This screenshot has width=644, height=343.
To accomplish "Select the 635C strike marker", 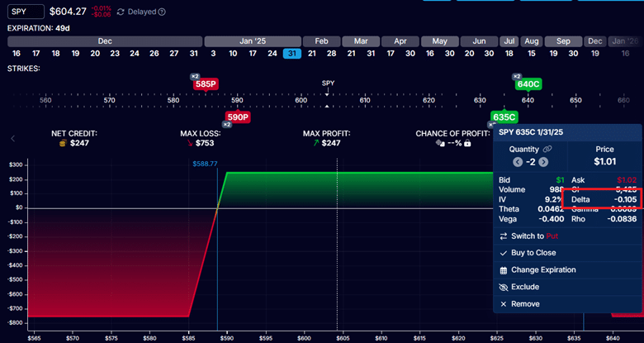I will (x=504, y=117).
